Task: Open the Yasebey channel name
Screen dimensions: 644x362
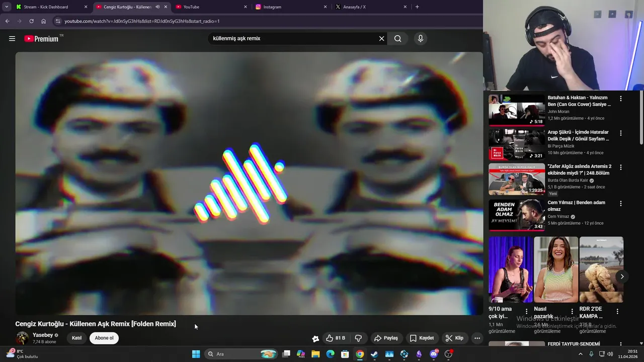Action: (43, 335)
